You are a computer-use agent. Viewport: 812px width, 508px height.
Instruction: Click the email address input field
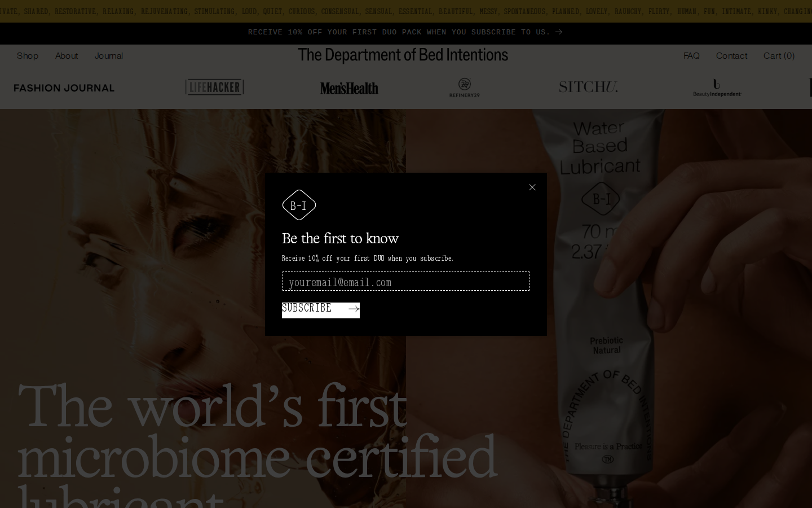pos(406,281)
